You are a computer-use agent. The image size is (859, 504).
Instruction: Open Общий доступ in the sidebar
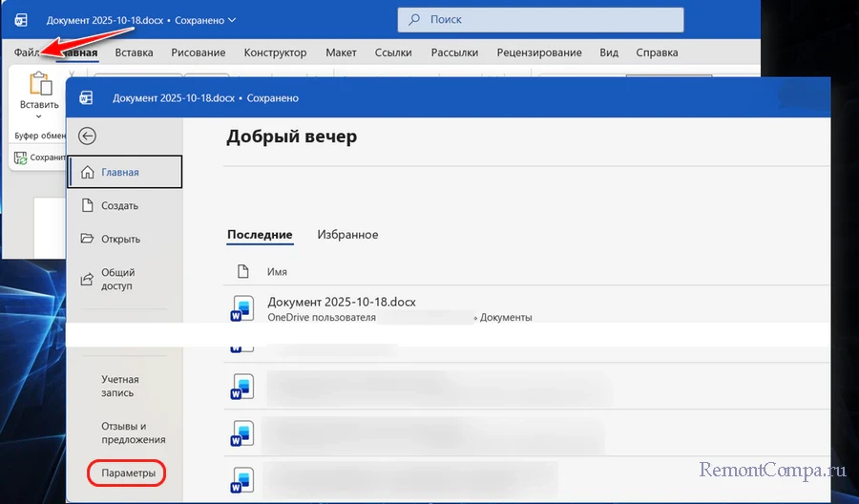118,279
